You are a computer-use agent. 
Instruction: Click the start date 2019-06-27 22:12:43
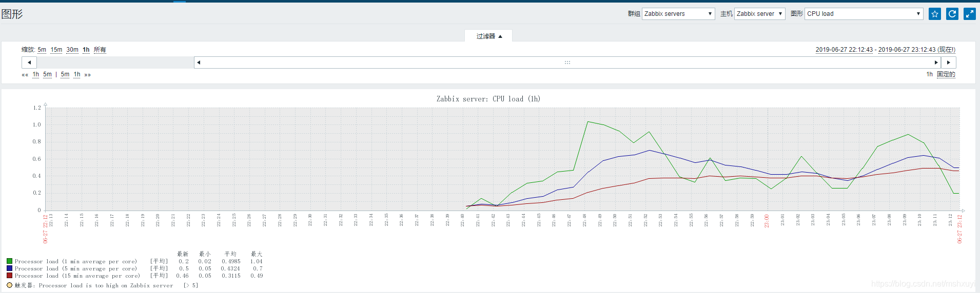tap(844, 50)
